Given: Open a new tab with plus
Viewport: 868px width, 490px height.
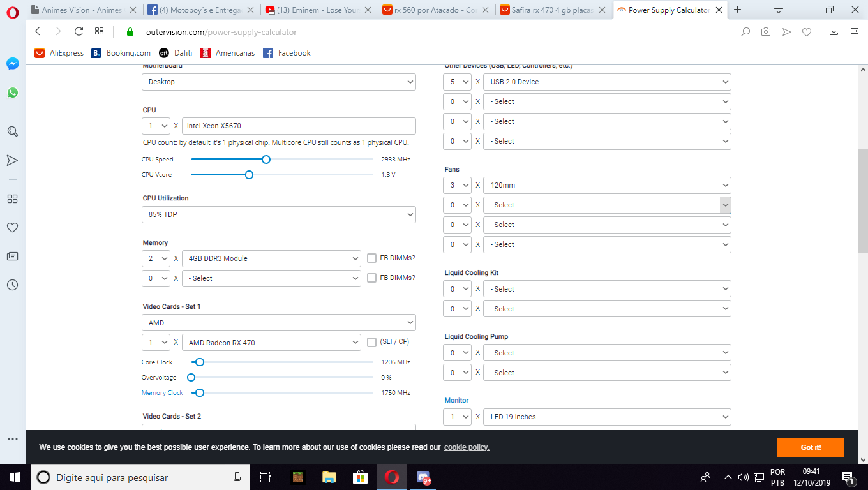Looking at the screenshot, I should (738, 10).
